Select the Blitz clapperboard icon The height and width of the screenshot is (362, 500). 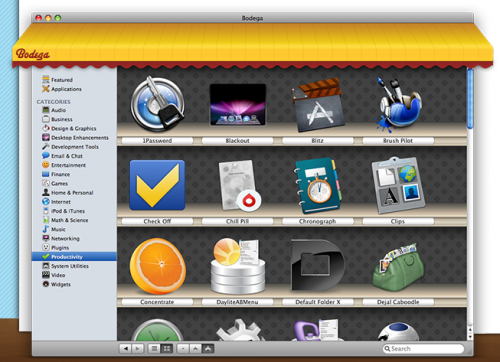(x=318, y=105)
